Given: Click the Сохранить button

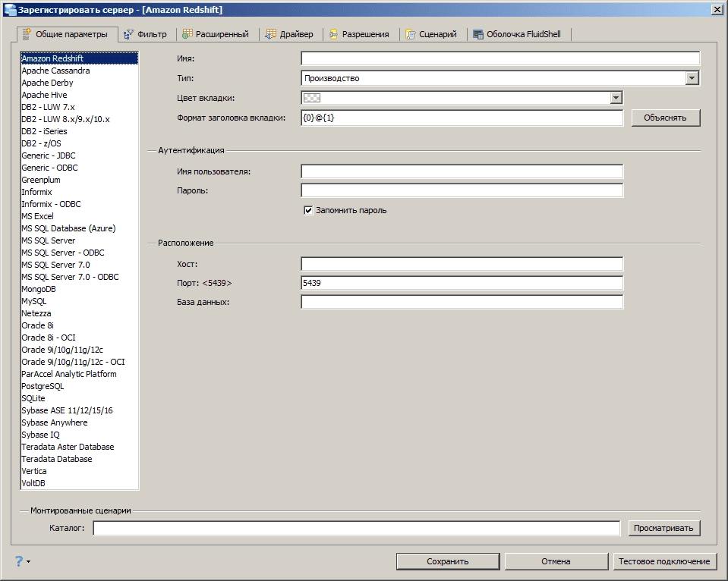Looking at the screenshot, I should 448,561.
